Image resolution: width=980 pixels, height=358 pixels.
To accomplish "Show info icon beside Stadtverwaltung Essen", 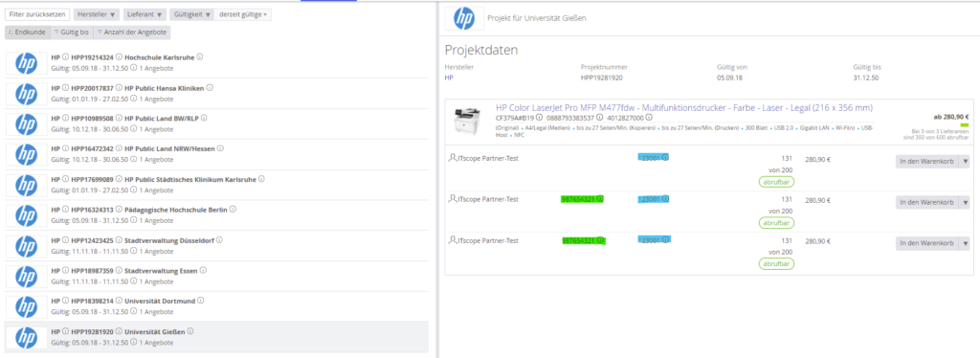I will (x=203, y=271).
